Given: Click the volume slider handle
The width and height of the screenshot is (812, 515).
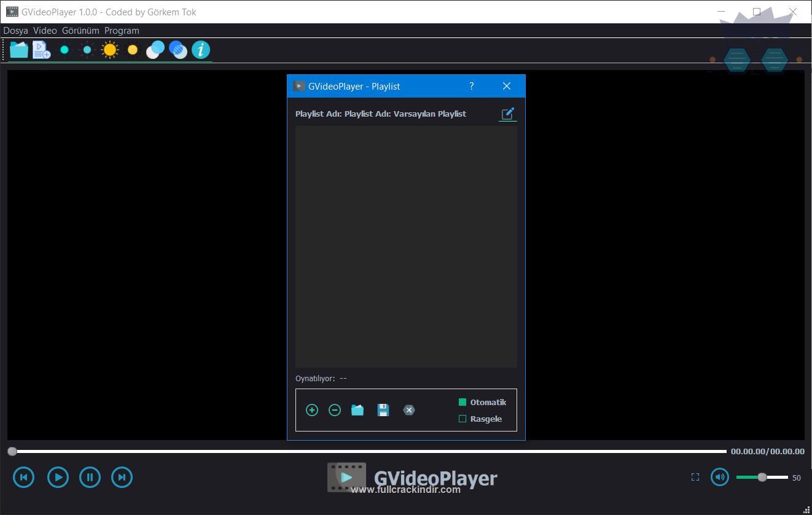Looking at the screenshot, I should coord(762,477).
